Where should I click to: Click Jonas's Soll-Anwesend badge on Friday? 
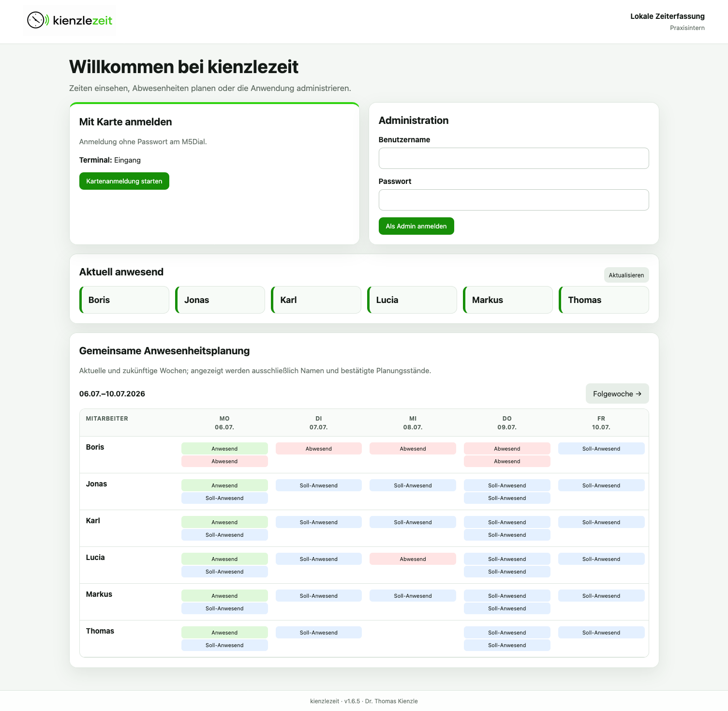[601, 485]
